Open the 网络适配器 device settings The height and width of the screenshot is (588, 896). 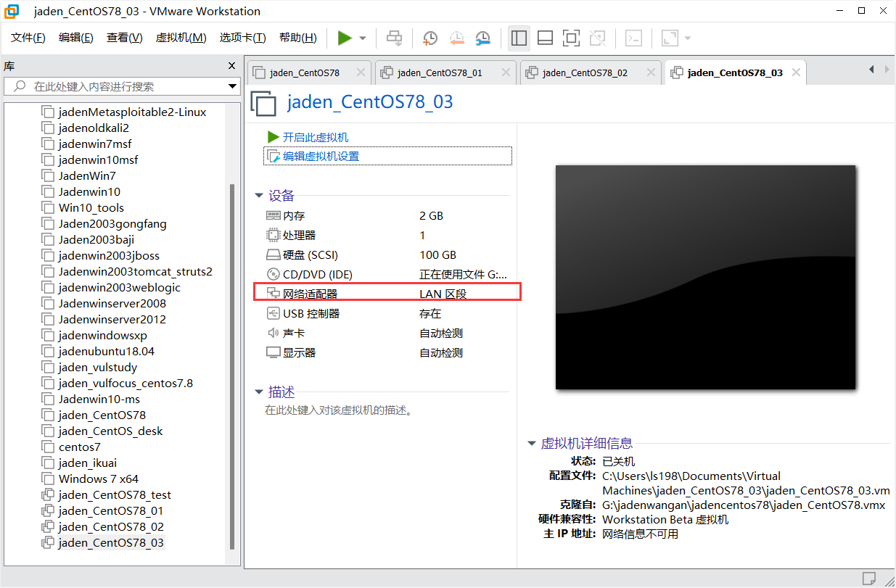point(305,293)
